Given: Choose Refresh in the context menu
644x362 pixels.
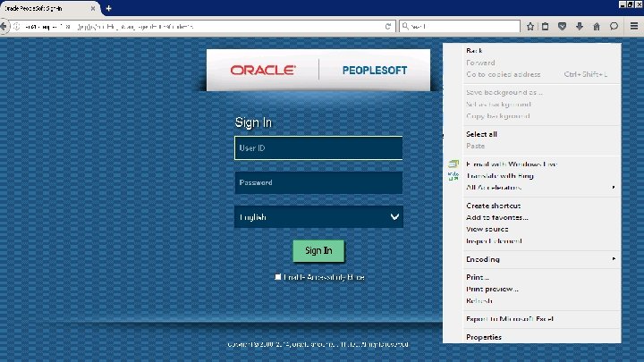Looking at the screenshot, I should pos(479,301).
